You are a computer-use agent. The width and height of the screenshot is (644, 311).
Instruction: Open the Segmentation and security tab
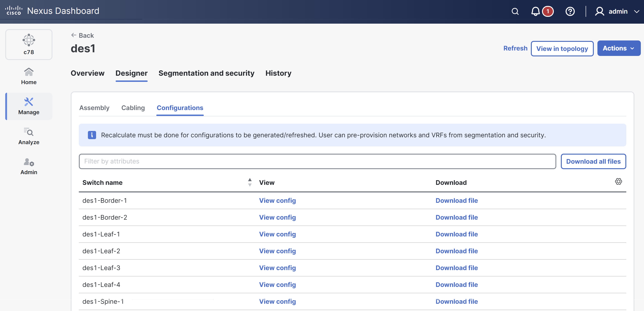(206, 73)
